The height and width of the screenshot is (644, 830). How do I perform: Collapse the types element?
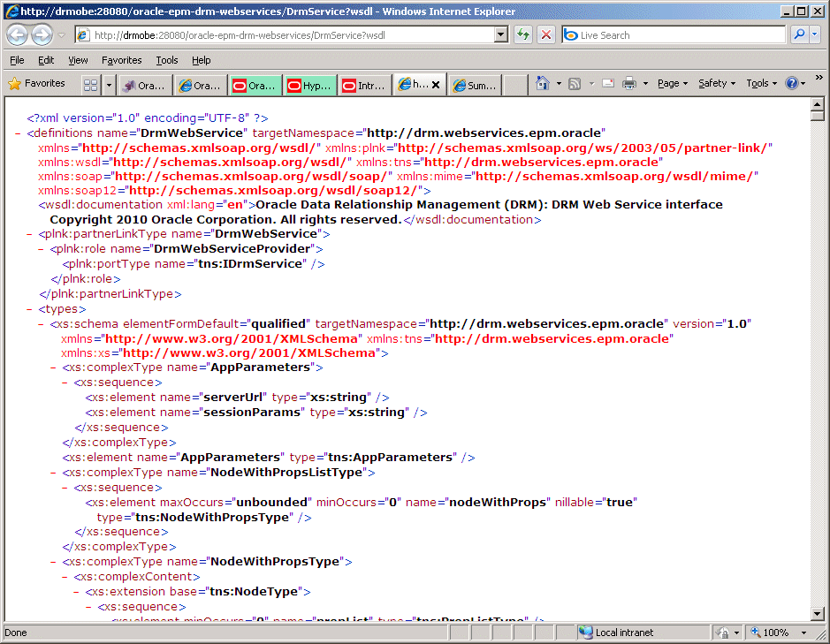(29, 309)
